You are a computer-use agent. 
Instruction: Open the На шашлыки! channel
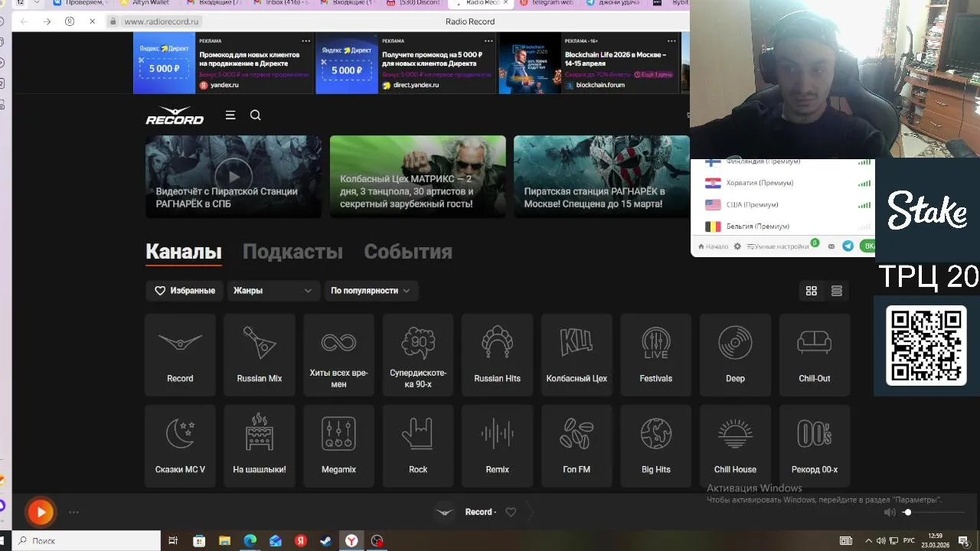pyautogui.click(x=260, y=446)
